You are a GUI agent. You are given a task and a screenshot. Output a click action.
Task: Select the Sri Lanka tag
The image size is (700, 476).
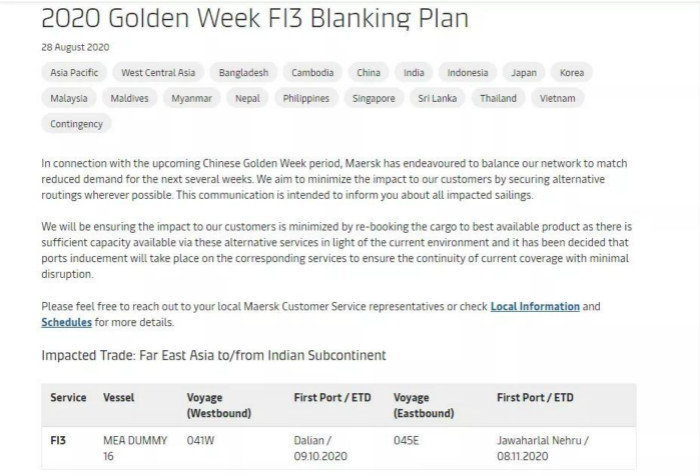point(437,98)
